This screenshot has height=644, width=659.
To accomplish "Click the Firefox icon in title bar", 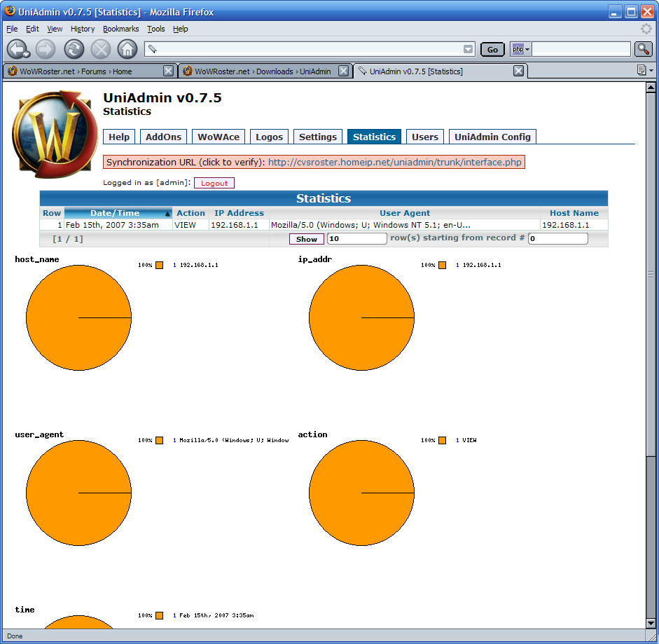I will tap(10, 11).
